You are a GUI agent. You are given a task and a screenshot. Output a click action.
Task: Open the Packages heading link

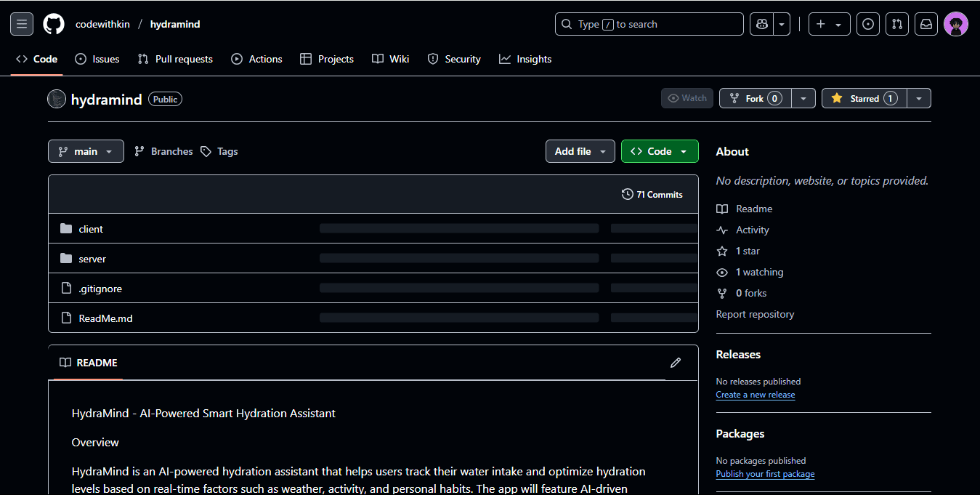pyautogui.click(x=740, y=434)
